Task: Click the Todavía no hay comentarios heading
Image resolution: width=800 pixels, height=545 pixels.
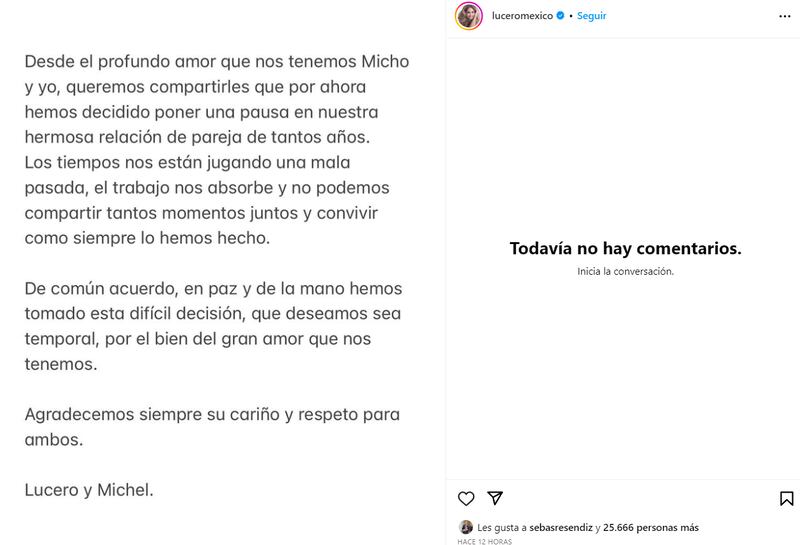Action: click(625, 249)
